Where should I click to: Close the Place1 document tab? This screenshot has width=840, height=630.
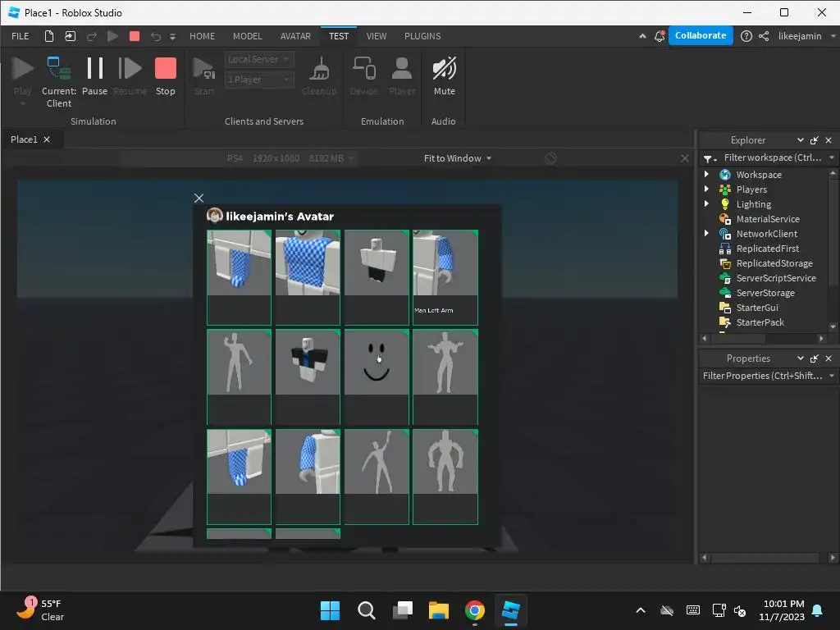tap(47, 139)
